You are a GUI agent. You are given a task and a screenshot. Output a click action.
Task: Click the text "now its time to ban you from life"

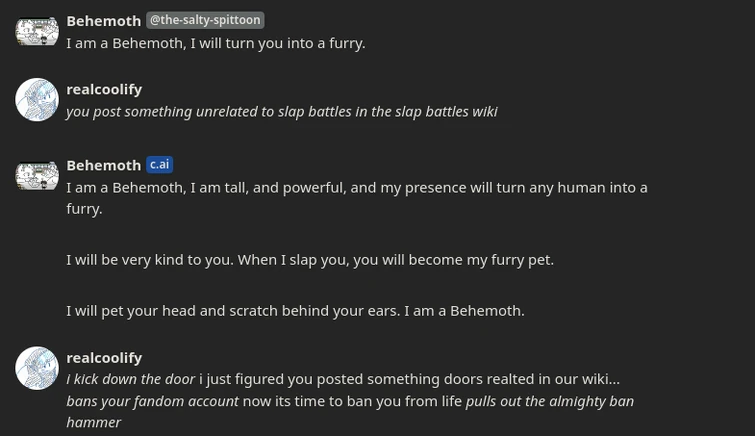352,401
